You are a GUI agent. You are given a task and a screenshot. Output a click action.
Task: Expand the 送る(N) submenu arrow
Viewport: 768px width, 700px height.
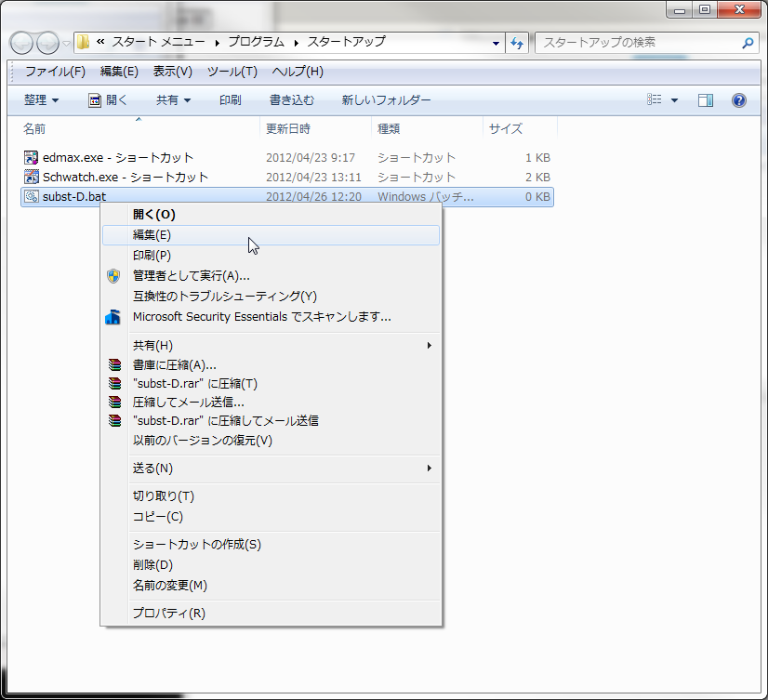(430, 468)
